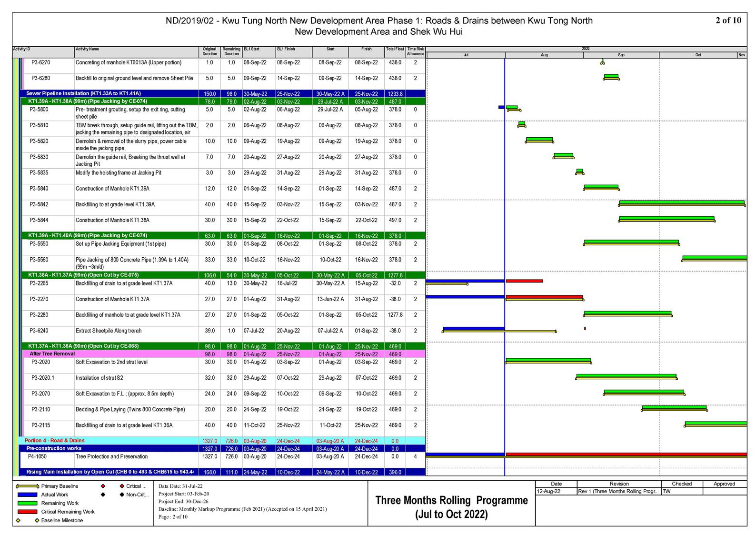
Task: Click the red Critical Remaining Work swatch
Action: 27,512
